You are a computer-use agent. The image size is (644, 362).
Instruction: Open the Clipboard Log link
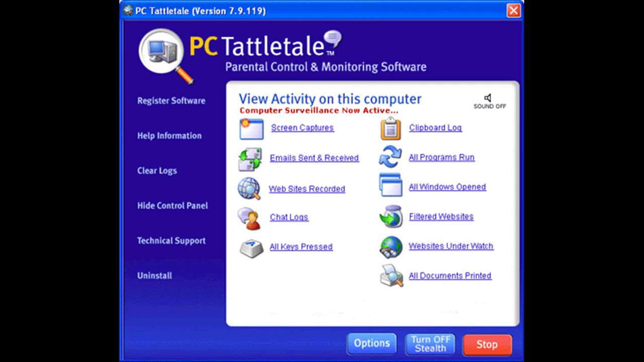(x=435, y=128)
